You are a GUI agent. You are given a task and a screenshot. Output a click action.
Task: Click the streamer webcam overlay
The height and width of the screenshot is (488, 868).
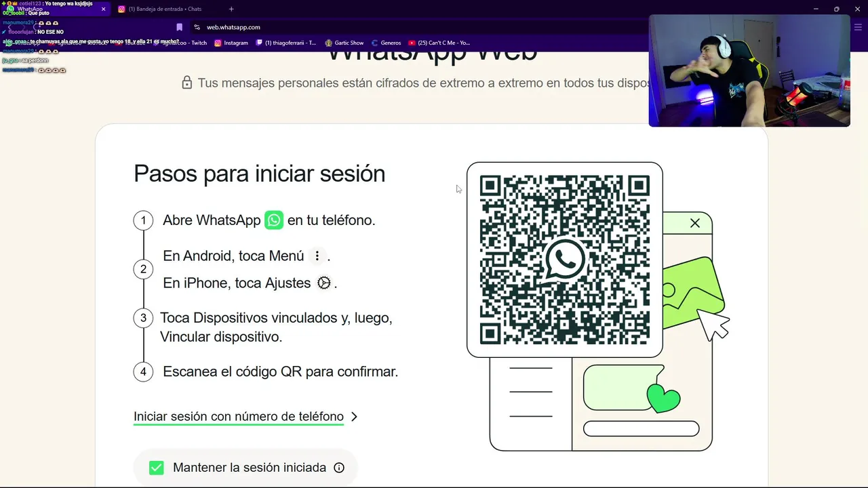(x=749, y=70)
